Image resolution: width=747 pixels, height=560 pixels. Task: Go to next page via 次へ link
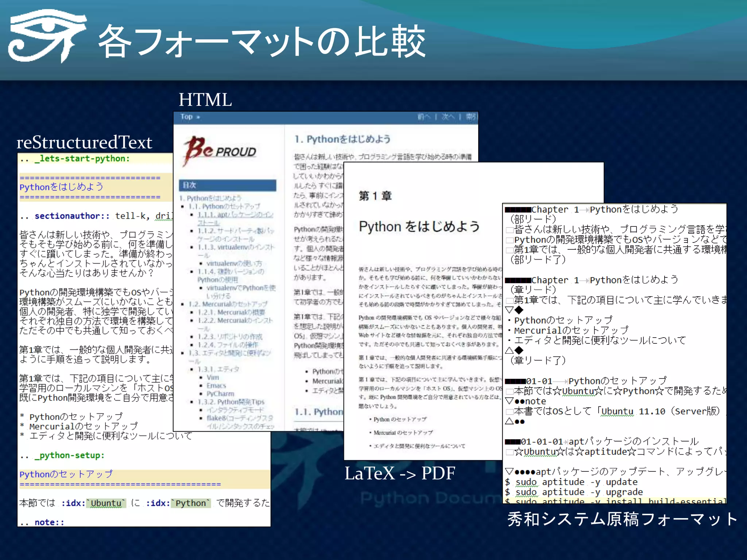[x=448, y=117]
